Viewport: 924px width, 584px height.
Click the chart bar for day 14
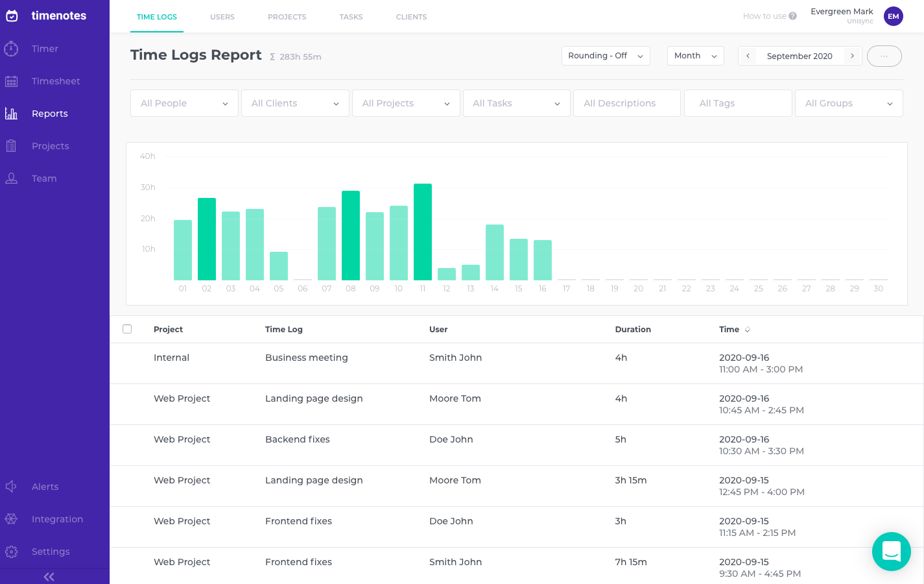[495, 252]
